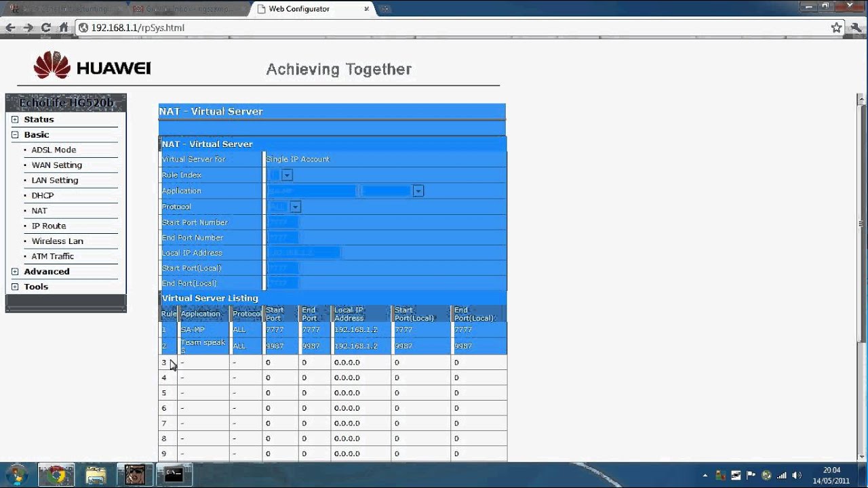This screenshot has height=488, width=868.
Task: Click the browser forward arrow
Action: [28, 28]
